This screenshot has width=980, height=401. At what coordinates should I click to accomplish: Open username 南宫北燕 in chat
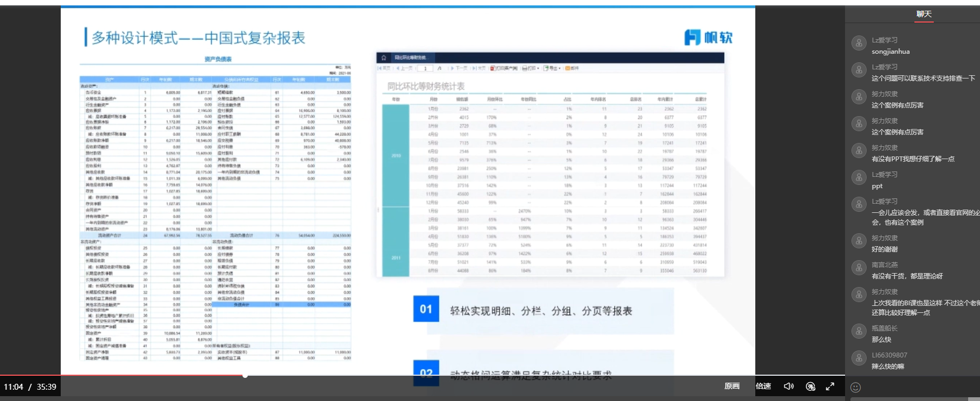point(885,265)
